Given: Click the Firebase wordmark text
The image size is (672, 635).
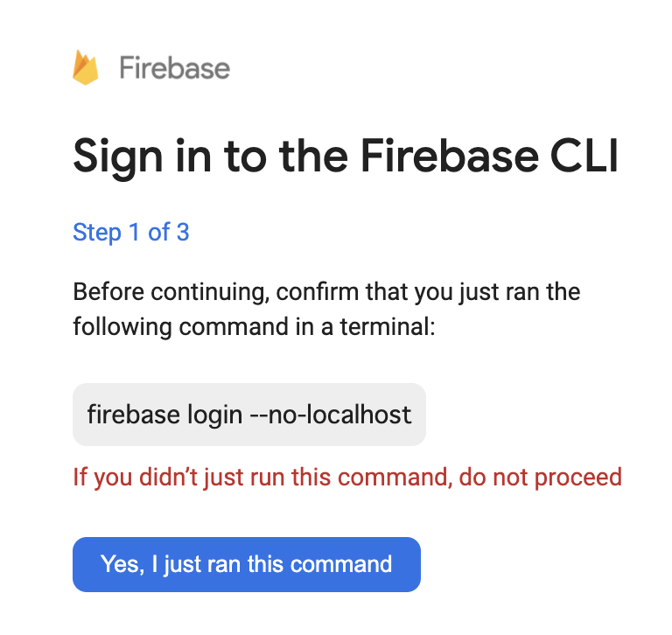Looking at the screenshot, I should point(174,68).
